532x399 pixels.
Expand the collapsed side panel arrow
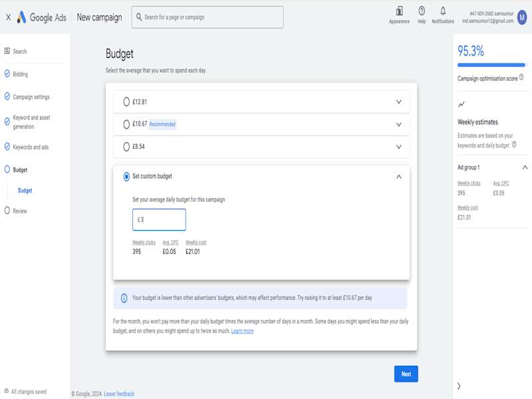coord(459,386)
